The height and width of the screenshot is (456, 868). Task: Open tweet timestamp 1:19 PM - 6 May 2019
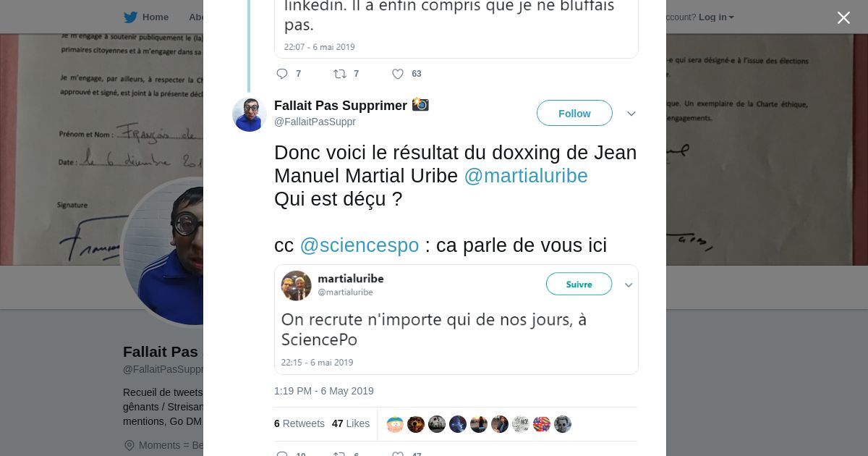click(x=324, y=391)
